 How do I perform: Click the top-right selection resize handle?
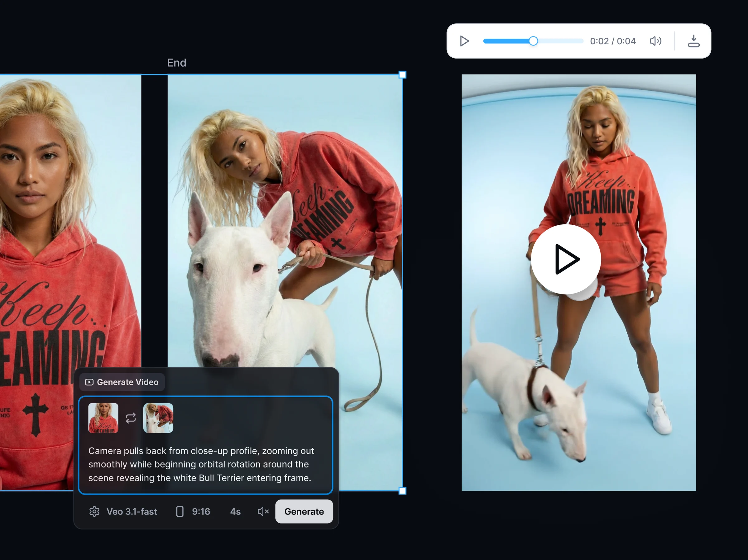pos(402,75)
